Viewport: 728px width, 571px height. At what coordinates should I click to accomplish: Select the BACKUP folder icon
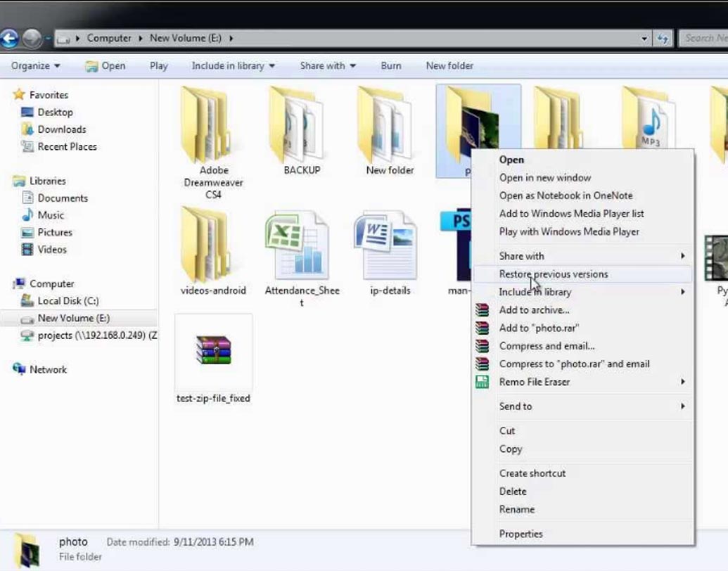pos(295,124)
